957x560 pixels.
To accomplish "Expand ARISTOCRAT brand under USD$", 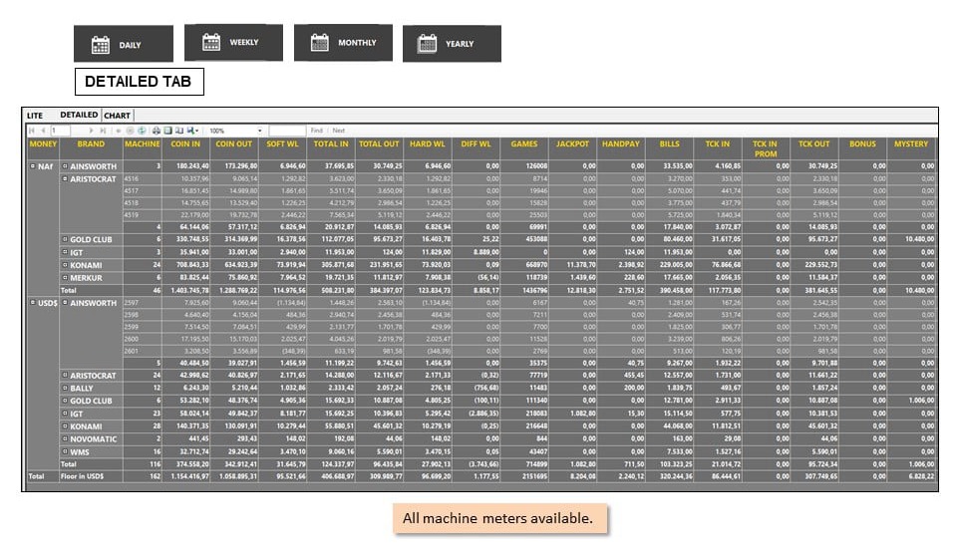I will pos(65,376).
